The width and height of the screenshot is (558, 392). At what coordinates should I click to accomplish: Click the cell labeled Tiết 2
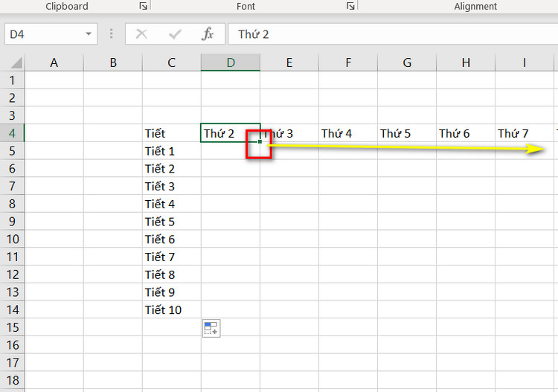(172, 168)
